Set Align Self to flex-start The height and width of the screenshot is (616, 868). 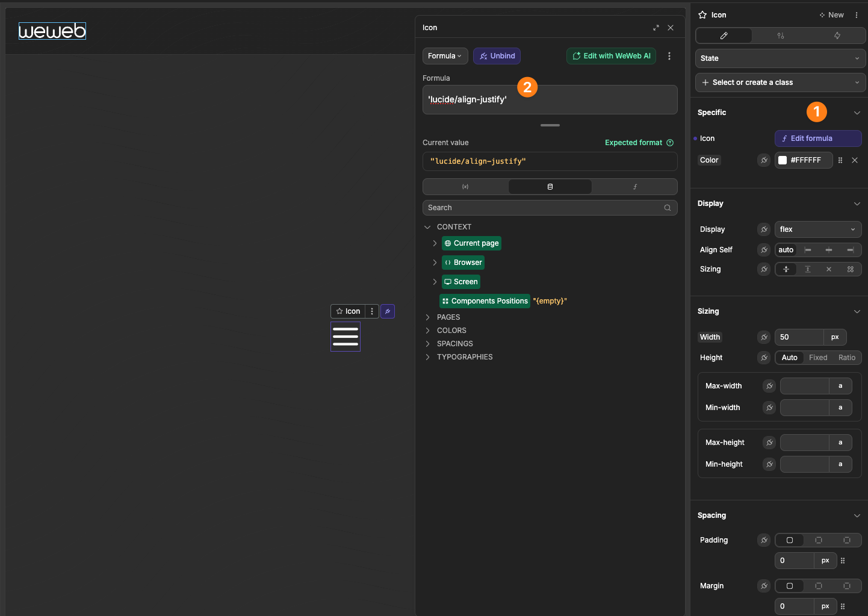pos(808,249)
